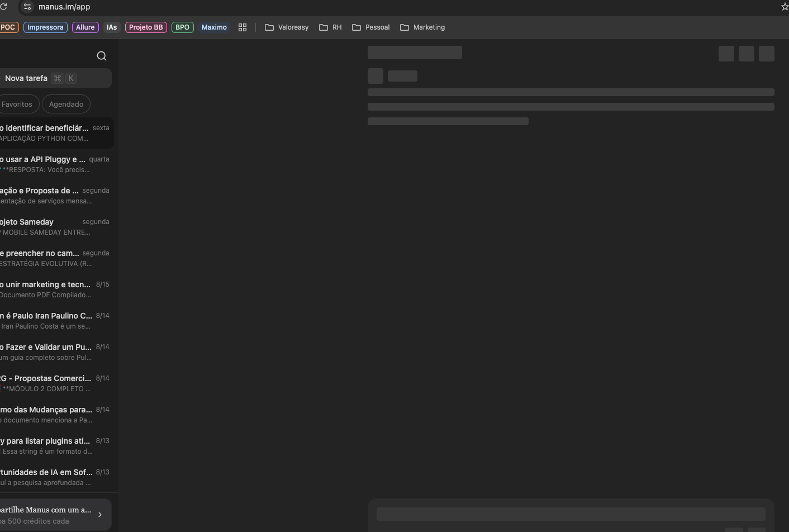
Task: Expand the RH bookmarks folder
Action: pos(330,27)
